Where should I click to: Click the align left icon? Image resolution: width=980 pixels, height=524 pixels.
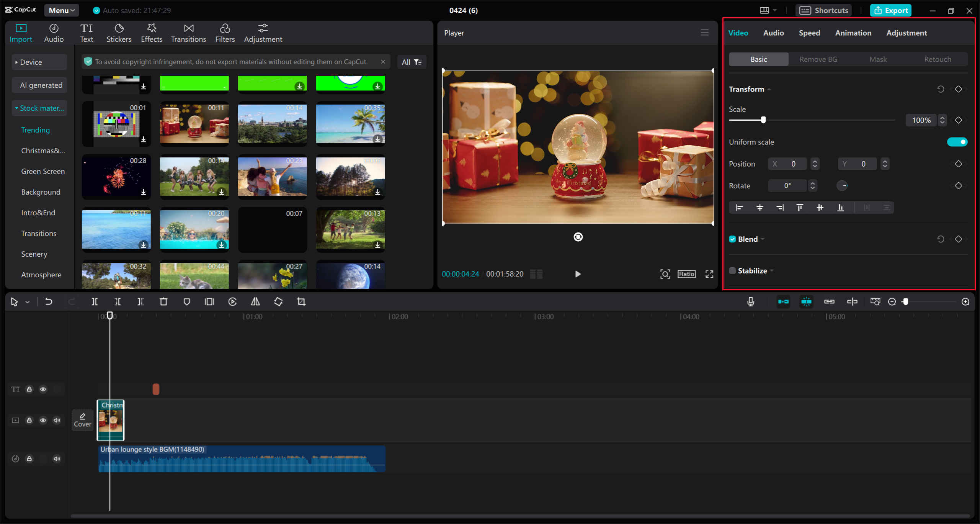740,208
